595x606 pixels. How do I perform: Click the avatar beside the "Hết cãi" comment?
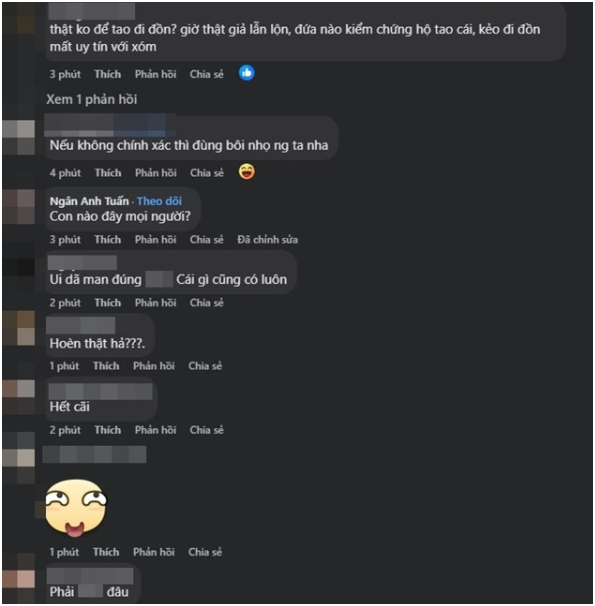pos(19,397)
